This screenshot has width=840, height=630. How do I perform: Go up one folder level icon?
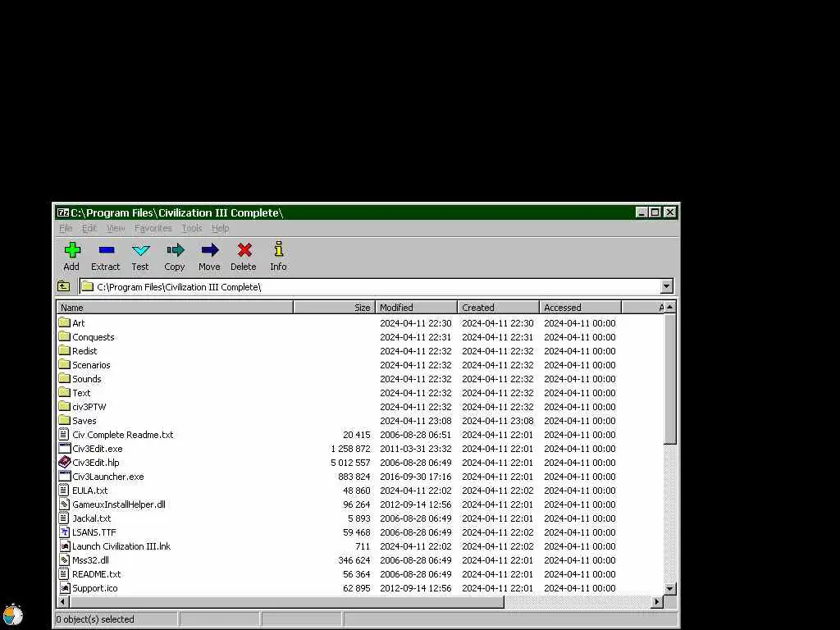coord(64,286)
